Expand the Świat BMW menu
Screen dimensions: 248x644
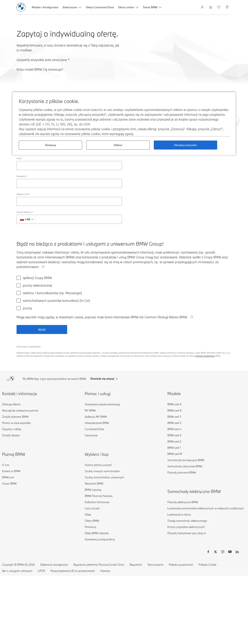pyautogui.click(x=152, y=7)
